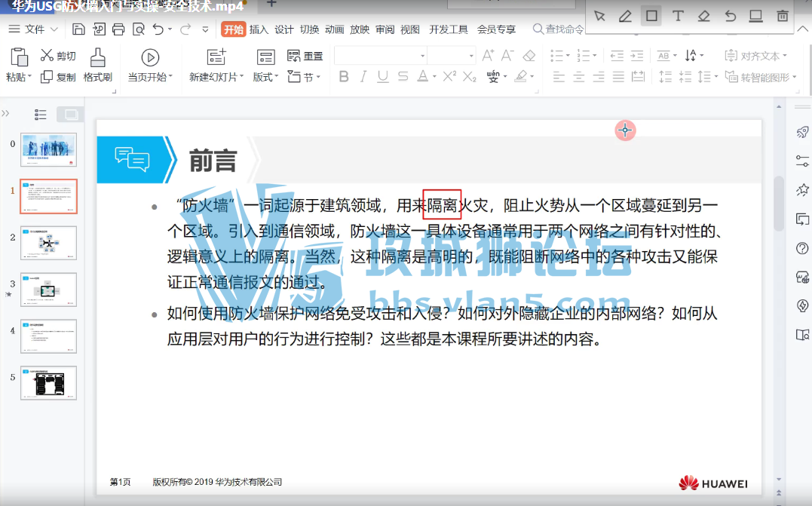Open the font size combo box

[x=451, y=55]
